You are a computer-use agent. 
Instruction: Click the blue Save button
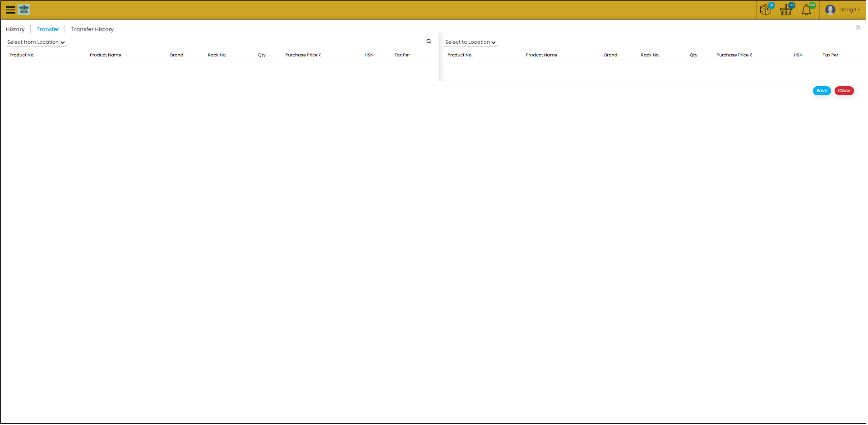click(x=823, y=91)
